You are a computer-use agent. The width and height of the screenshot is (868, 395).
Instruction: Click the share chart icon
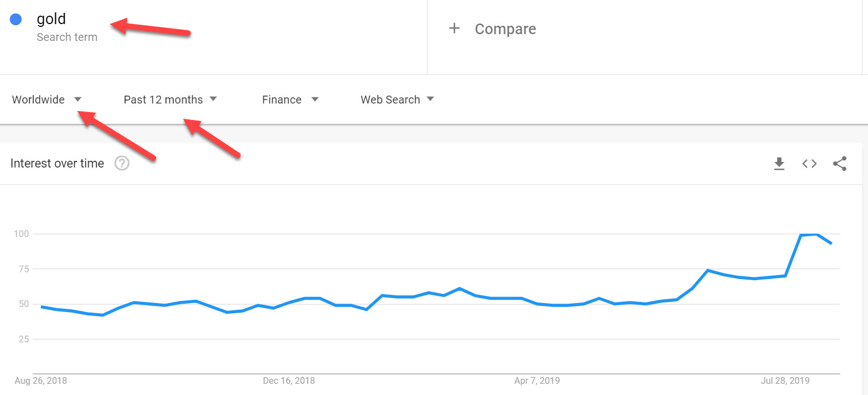point(839,164)
